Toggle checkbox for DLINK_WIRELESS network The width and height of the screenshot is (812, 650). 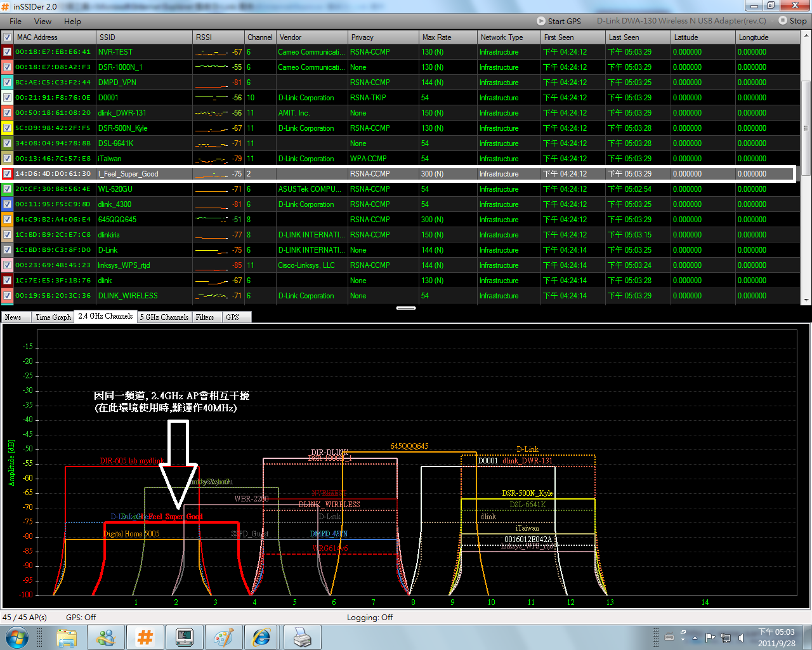pos(7,296)
